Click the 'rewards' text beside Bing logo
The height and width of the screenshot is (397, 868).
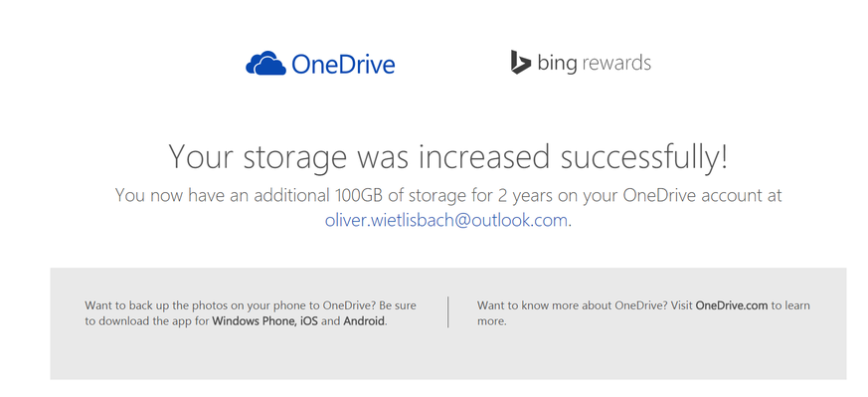point(616,63)
